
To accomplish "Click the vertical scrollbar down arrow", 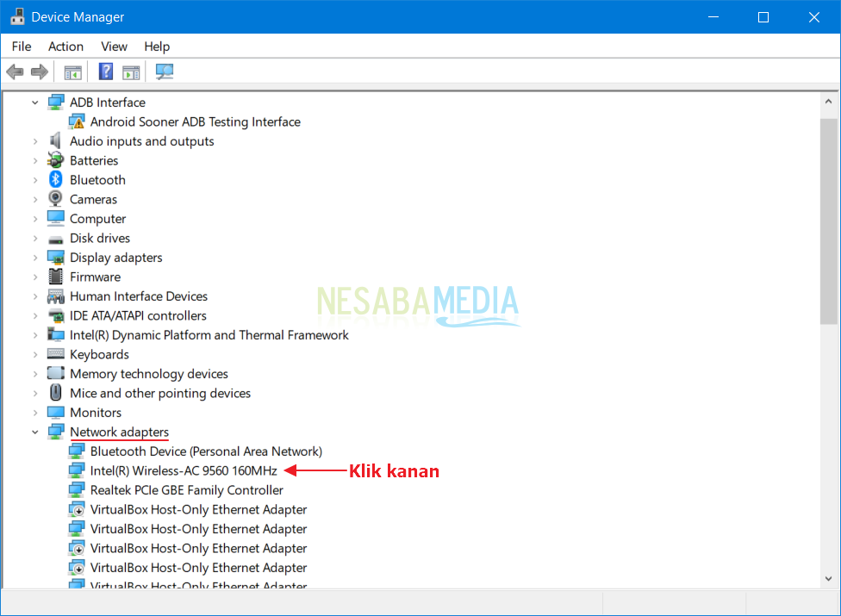I will [x=828, y=579].
